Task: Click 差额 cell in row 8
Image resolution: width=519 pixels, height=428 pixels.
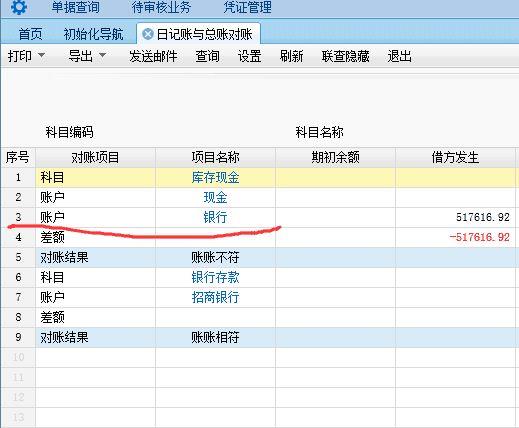Action: (95, 317)
